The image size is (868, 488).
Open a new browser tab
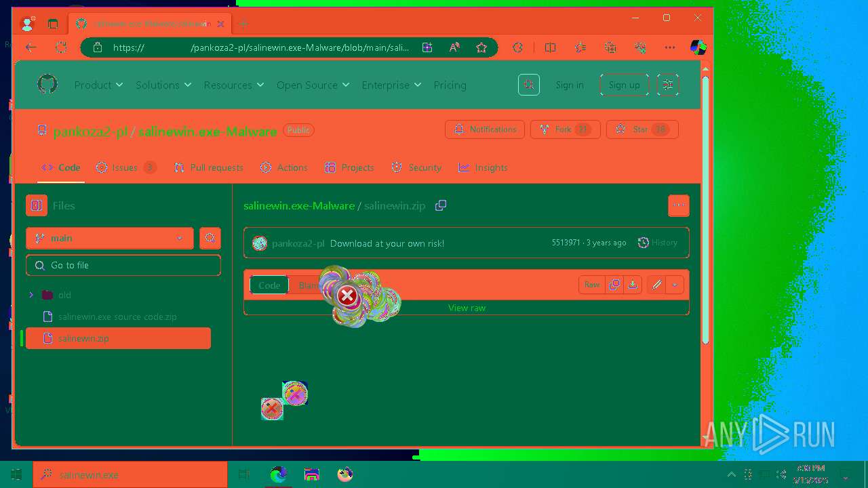[243, 24]
